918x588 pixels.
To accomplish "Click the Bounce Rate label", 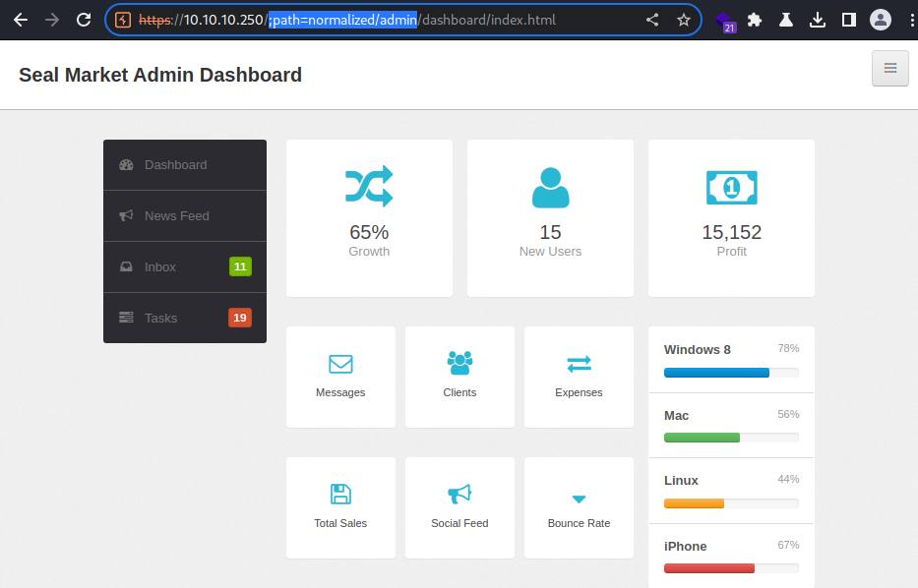I will point(579,524).
